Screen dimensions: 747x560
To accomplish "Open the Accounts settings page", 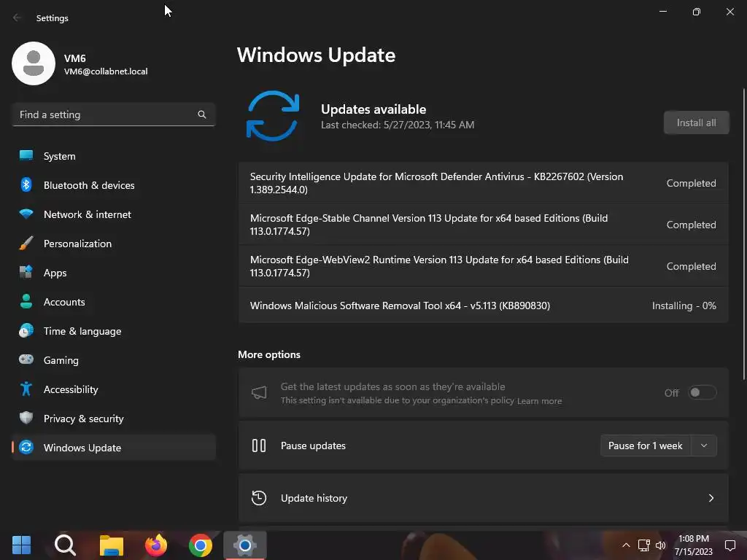I will point(113,302).
